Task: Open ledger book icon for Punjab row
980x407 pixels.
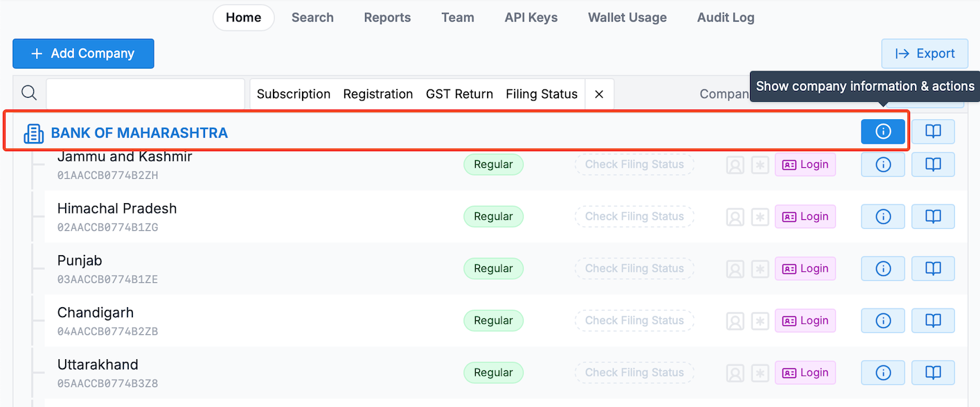Action: [x=933, y=268]
